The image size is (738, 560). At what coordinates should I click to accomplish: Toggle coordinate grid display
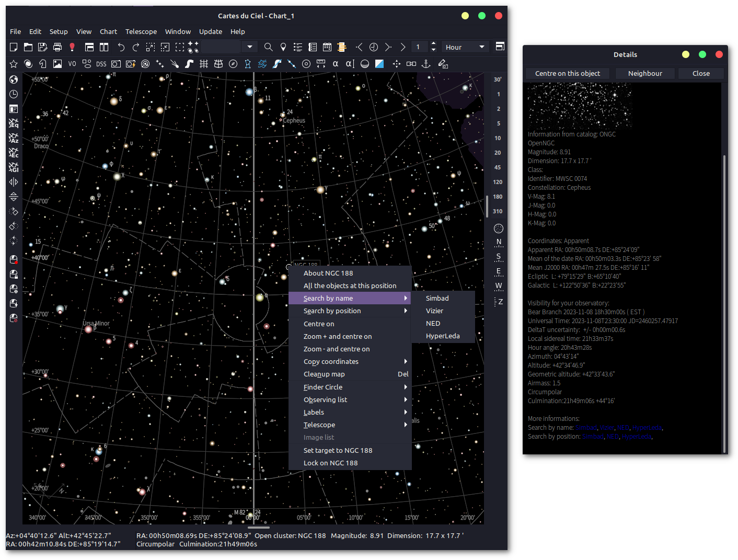(204, 64)
